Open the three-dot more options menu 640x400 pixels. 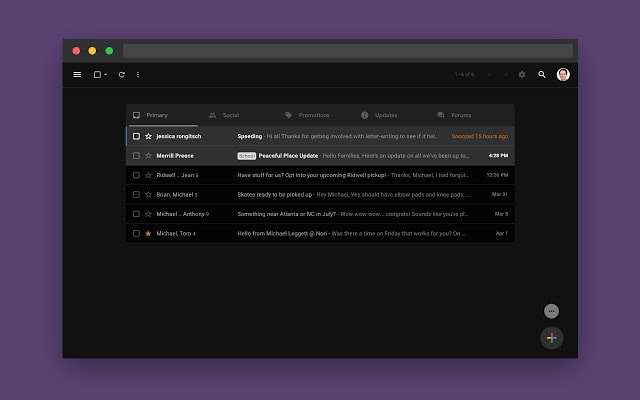(138, 74)
